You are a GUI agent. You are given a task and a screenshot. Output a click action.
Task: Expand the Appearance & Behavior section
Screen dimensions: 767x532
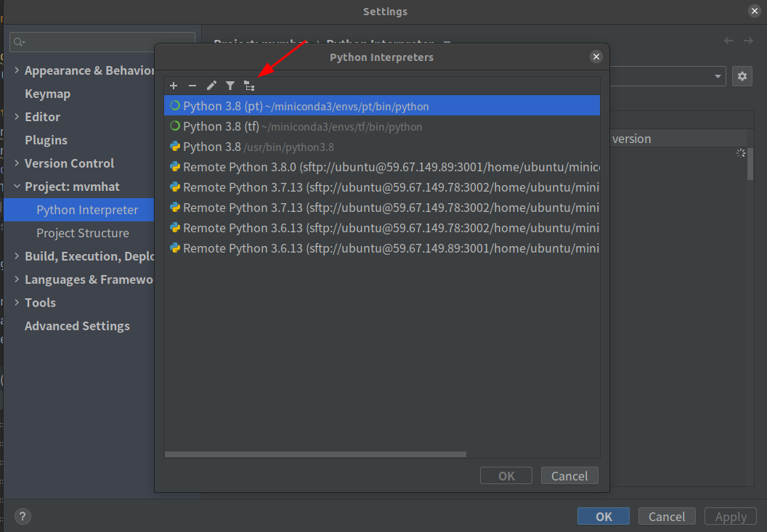tap(17, 70)
